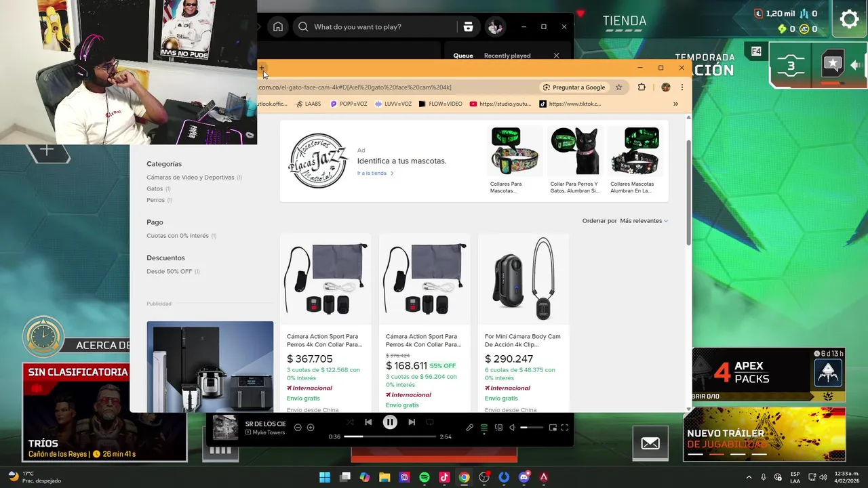The height and width of the screenshot is (488, 868).
Task: Open the LUVV=VOZ bookmark
Action: [393, 104]
